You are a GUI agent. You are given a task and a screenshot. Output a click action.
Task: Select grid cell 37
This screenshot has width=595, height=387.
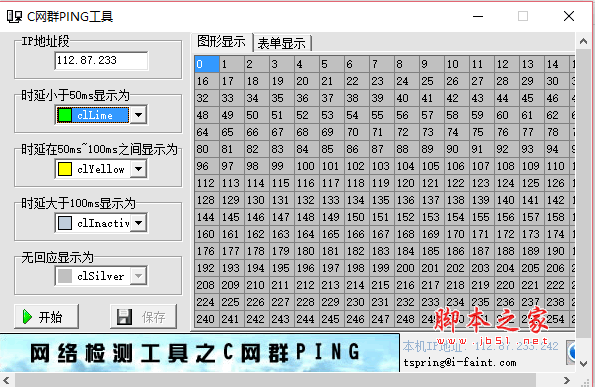(x=332, y=98)
